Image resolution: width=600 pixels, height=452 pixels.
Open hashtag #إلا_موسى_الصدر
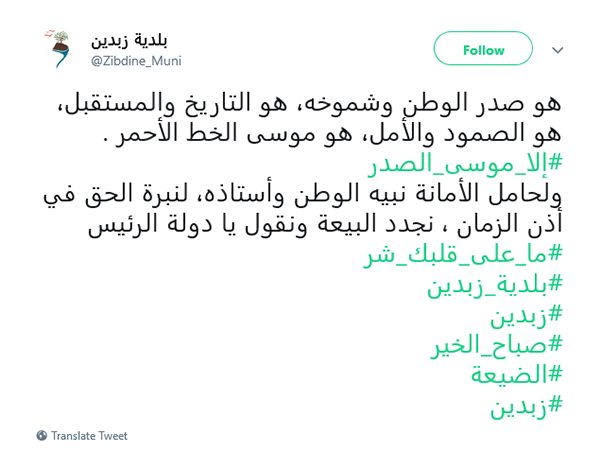(465, 164)
